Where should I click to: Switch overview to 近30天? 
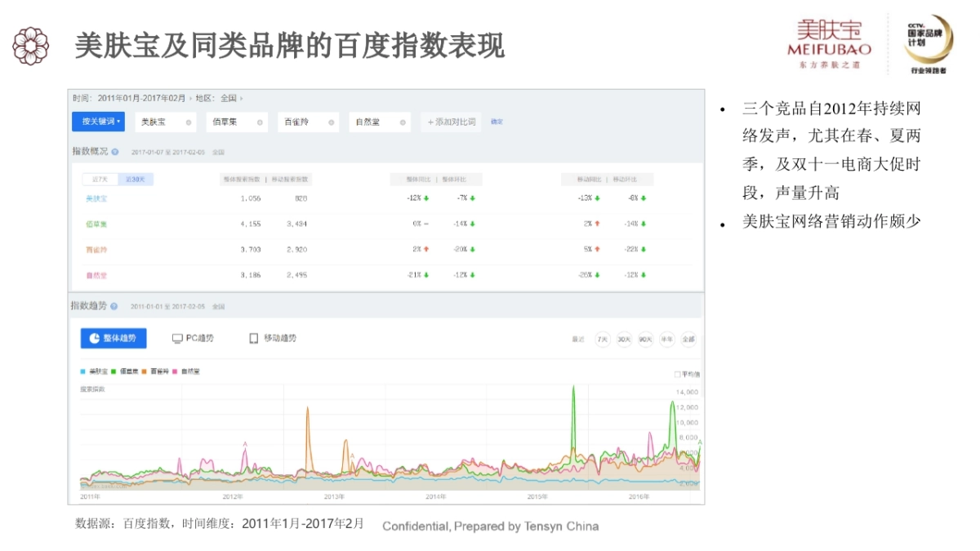click(x=135, y=180)
